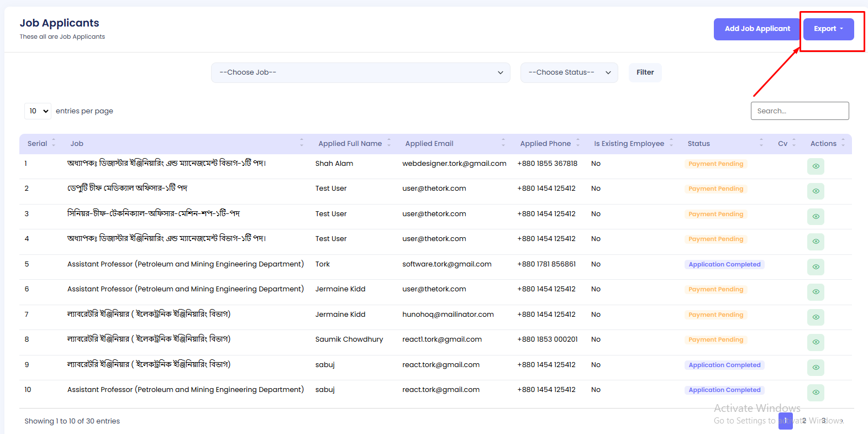
Task: Click eye icon in serial 6 row
Action: click(816, 292)
